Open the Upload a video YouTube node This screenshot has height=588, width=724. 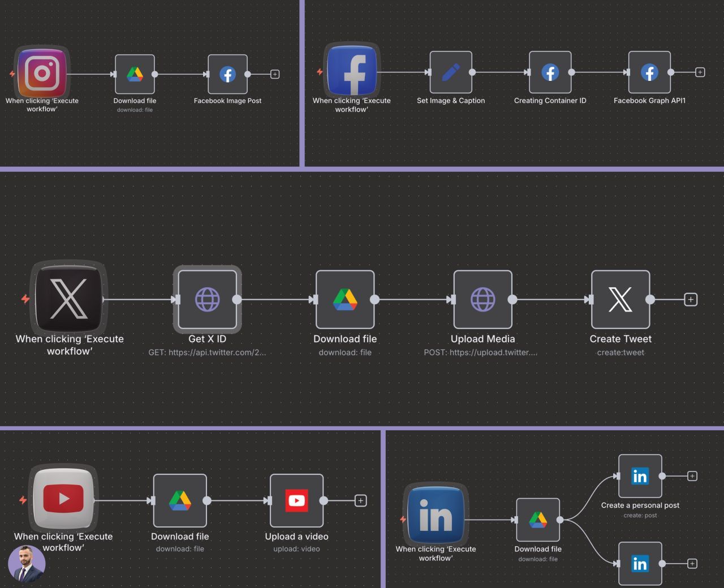(x=296, y=500)
